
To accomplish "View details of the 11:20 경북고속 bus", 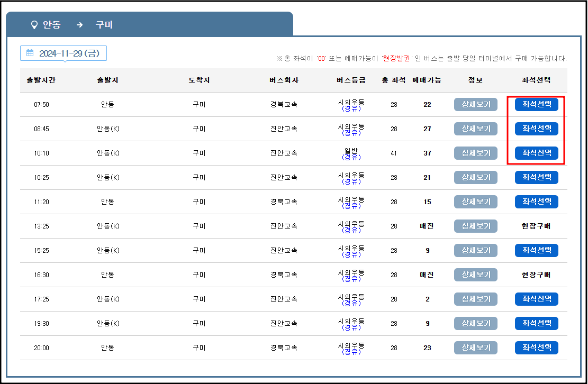I will tap(475, 202).
